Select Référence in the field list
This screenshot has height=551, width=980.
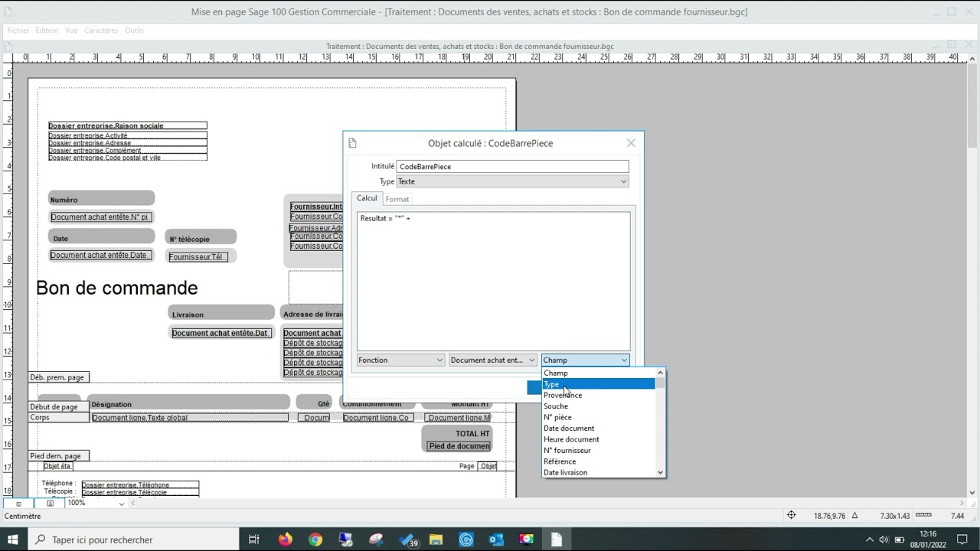599,461
